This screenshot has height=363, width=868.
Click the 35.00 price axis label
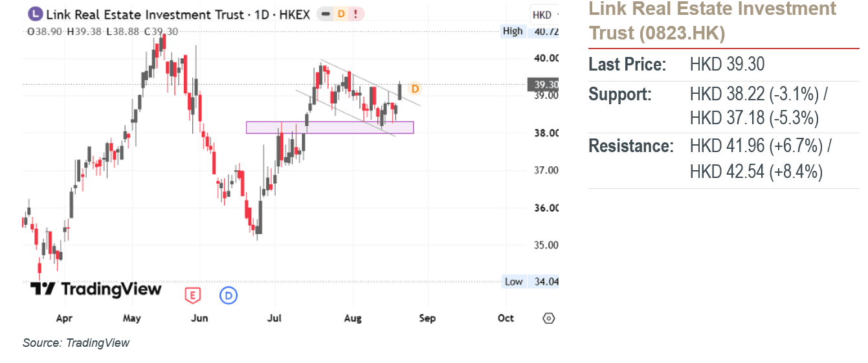[547, 245]
